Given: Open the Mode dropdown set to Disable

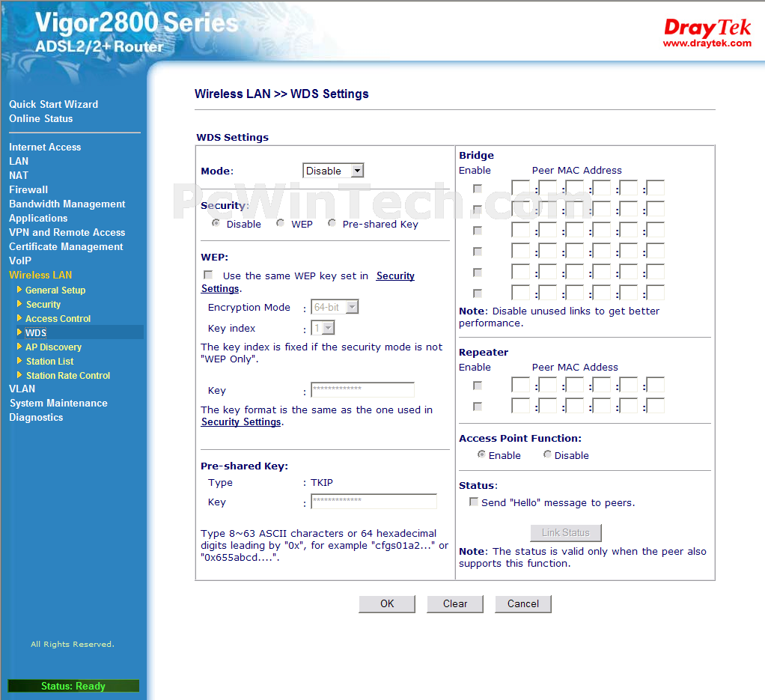Looking at the screenshot, I should click(333, 171).
